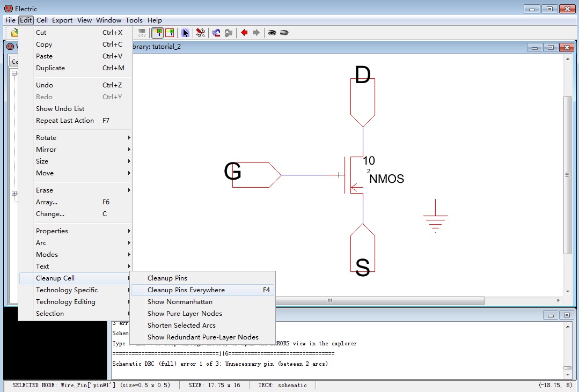Screen dimensions: 579x392
Task: Choose Cleanup Pins Everywhere
Action: 186,290
